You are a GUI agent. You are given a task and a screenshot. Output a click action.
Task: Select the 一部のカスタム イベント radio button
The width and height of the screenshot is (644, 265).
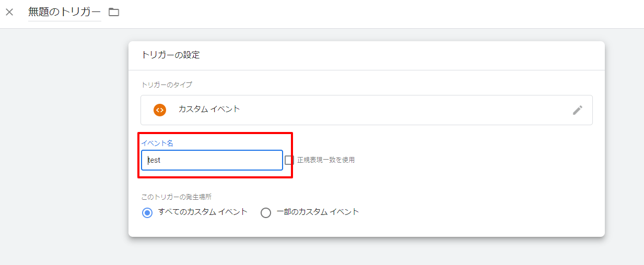[x=266, y=213]
